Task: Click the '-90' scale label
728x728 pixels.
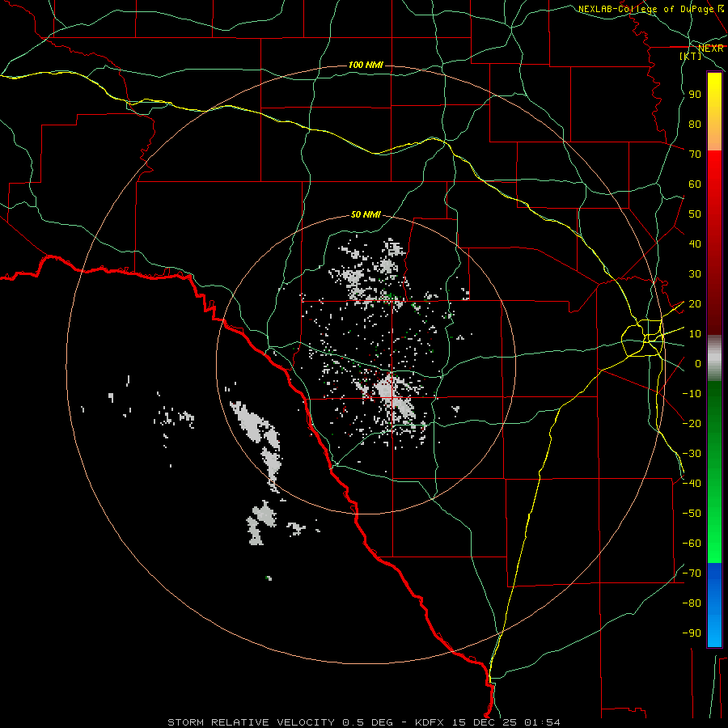Action: coord(692,633)
